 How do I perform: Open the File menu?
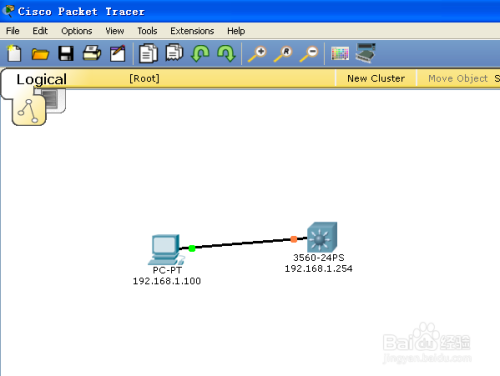coord(13,31)
